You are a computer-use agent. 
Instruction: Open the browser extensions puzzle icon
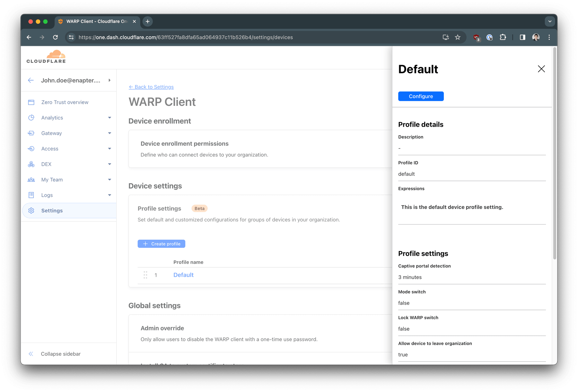point(503,37)
